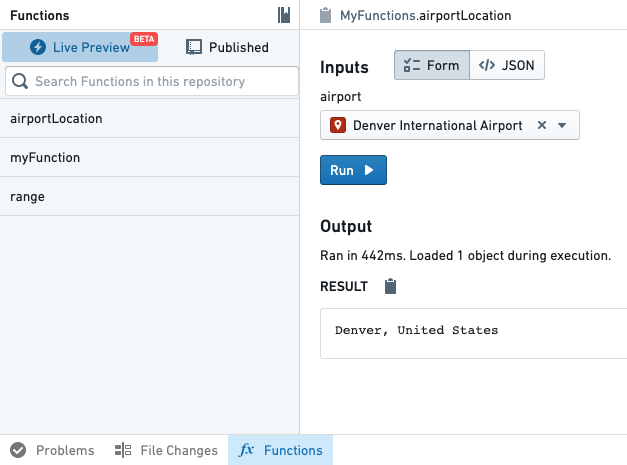Click the BETA badge on Live Preview
This screenshot has width=627, height=465.
coord(144,39)
